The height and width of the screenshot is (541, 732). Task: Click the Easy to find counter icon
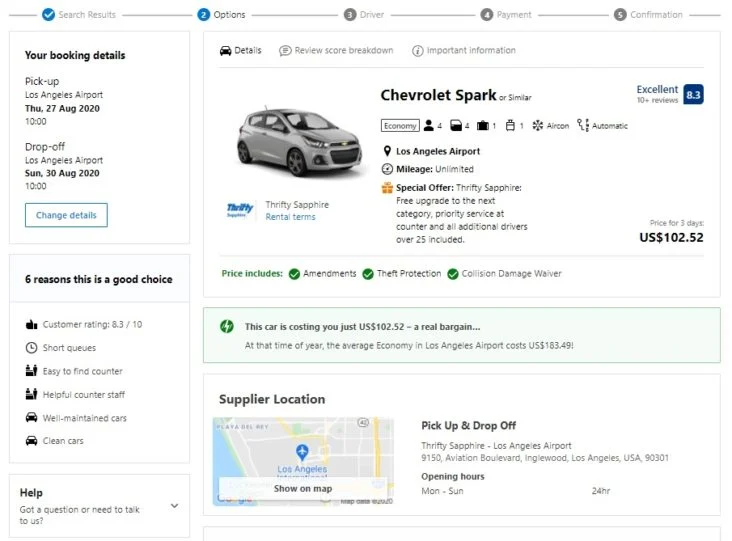tap(31, 371)
